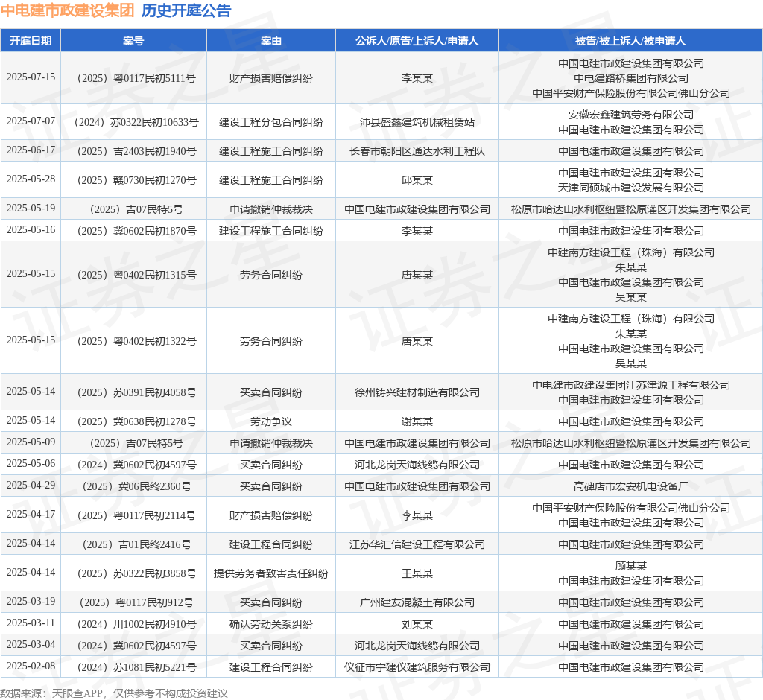Click the date cell "2025-05-06"

(31, 464)
